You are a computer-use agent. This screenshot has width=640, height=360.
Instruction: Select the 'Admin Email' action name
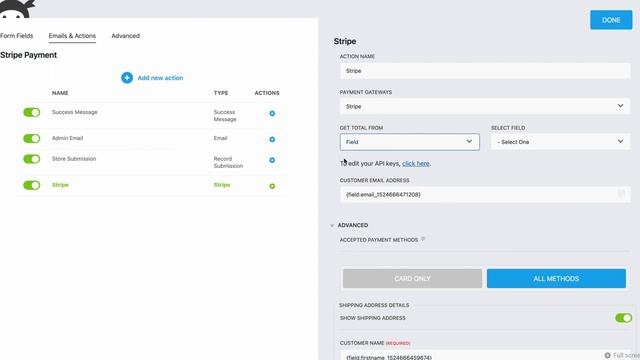tap(67, 138)
